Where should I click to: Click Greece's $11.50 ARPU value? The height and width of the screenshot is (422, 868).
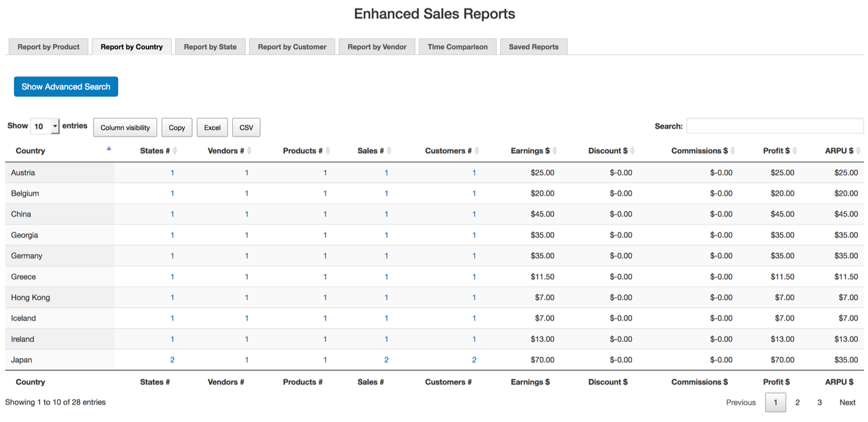pyautogui.click(x=846, y=277)
